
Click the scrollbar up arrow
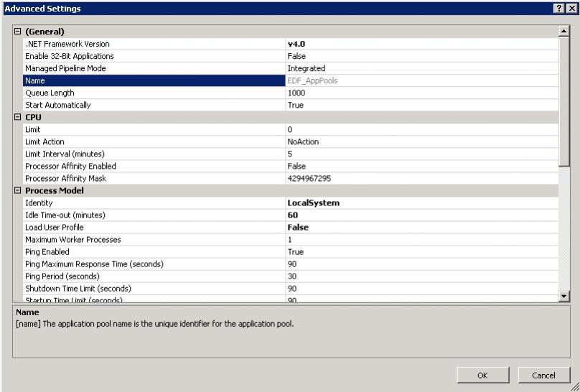[563, 32]
